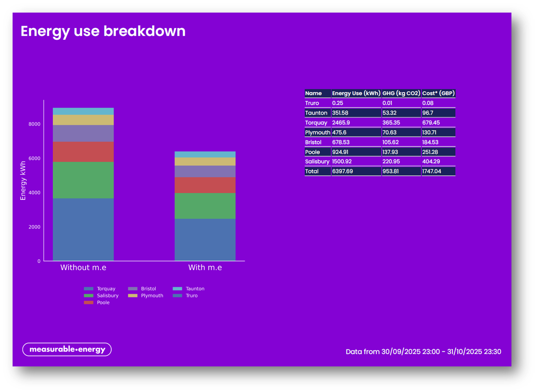Viewport: 537px width, 392px height.
Task: Click the Truro legend color swatch
Action: click(x=177, y=296)
